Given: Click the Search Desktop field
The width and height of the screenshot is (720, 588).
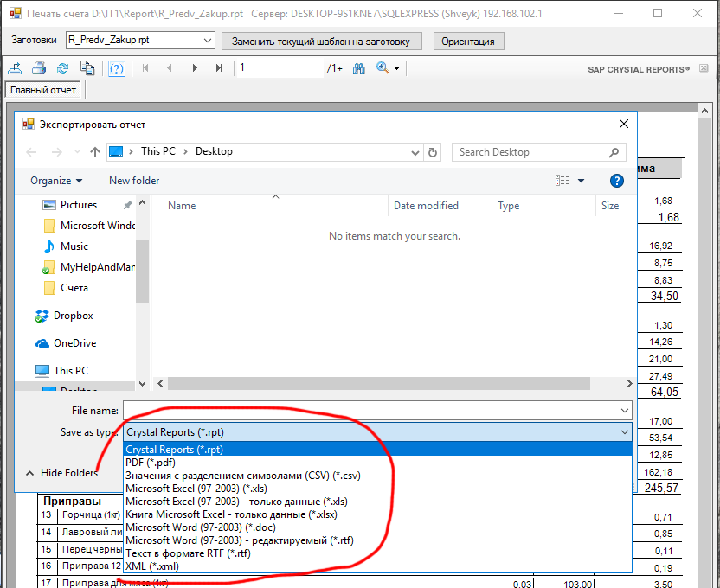Looking at the screenshot, I should tap(539, 152).
